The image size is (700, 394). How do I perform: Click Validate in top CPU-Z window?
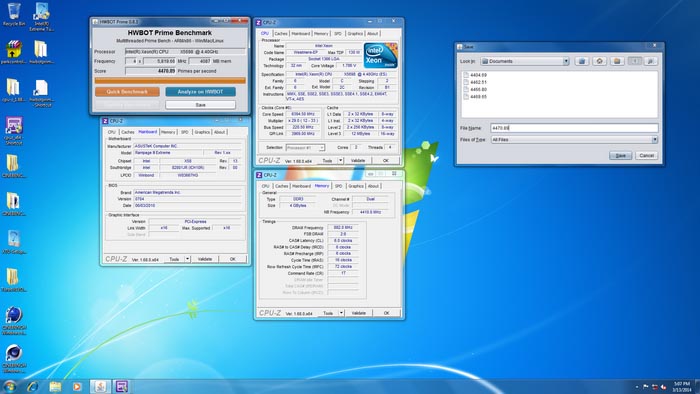(x=358, y=160)
